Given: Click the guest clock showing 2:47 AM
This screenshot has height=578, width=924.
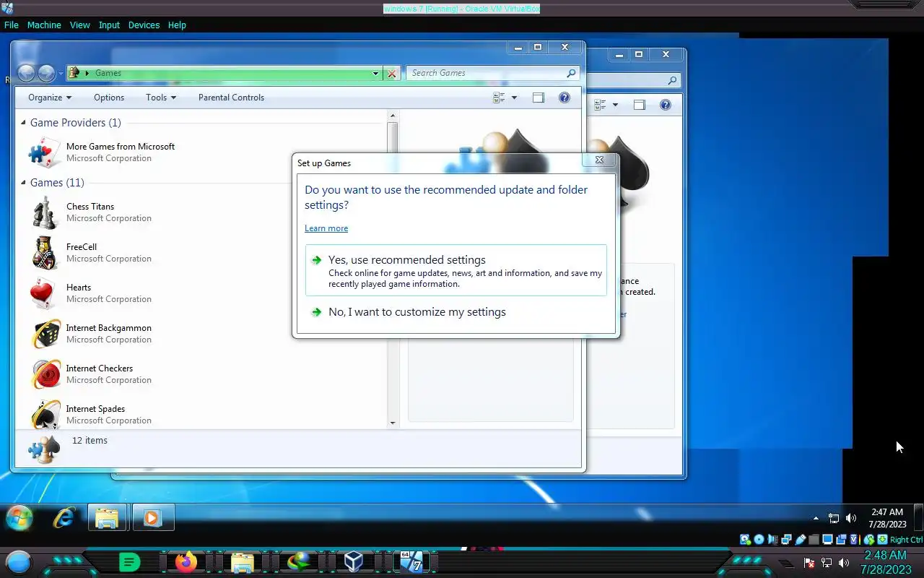Looking at the screenshot, I should coord(887,518).
